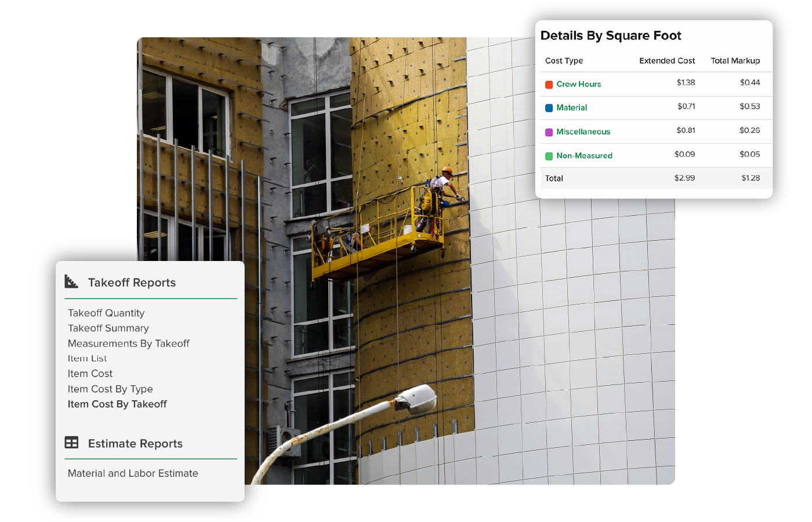Screen dimensions: 812x522
Task: Click the green Non-Measured color swatch
Action: 549,156
